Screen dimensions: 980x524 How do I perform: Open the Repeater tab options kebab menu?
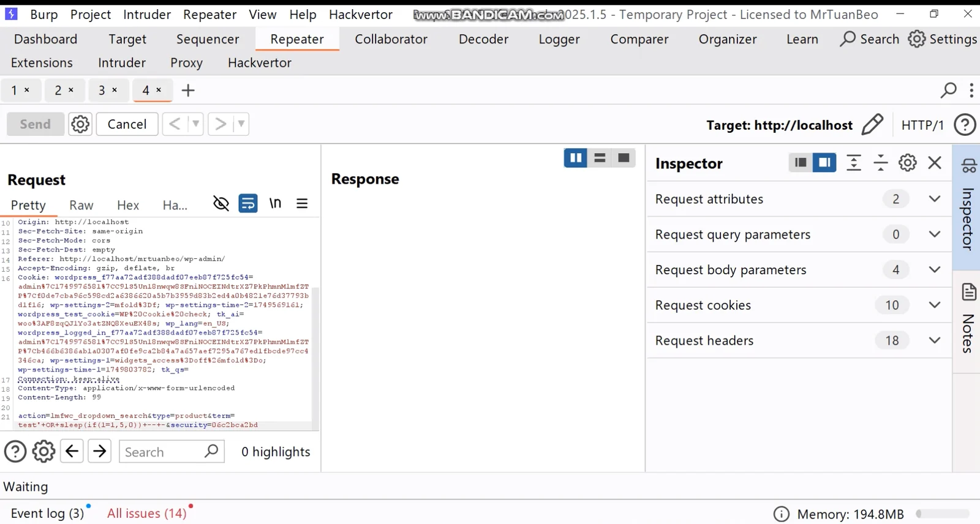pyautogui.click(x=971, y=91)
